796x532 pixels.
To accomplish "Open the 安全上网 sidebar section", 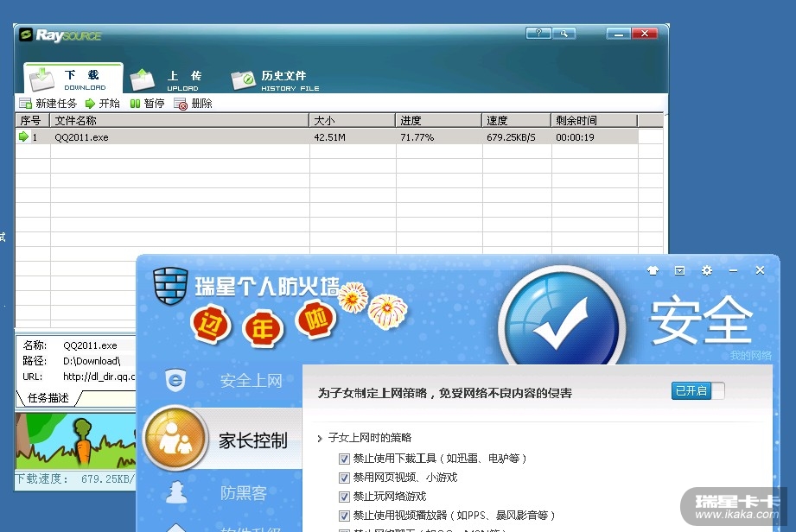I will pos(251,380).
